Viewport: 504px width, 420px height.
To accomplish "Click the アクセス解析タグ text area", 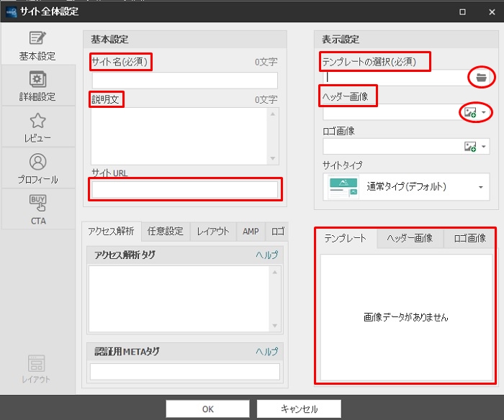I will pyautogui.click(x=179, y=299).
